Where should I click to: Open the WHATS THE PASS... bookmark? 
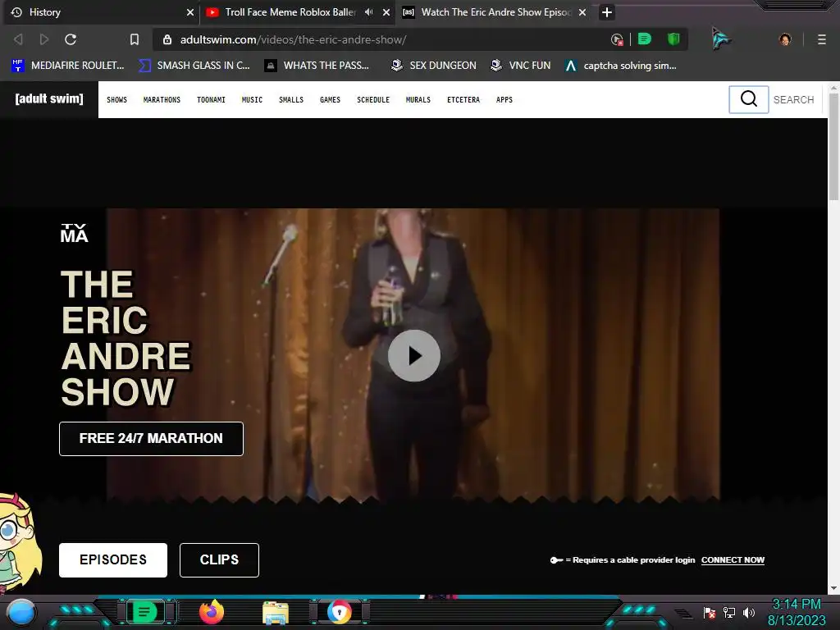pos(317,66)
